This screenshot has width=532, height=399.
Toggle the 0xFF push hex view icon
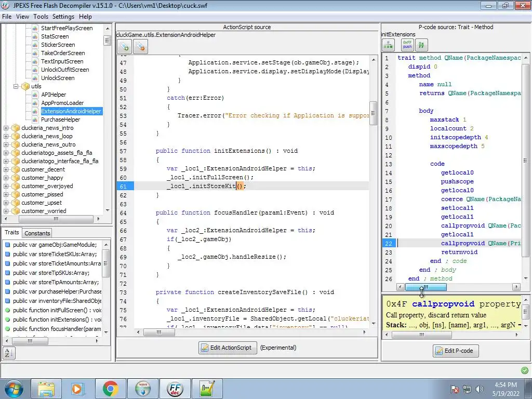(407, 45)
